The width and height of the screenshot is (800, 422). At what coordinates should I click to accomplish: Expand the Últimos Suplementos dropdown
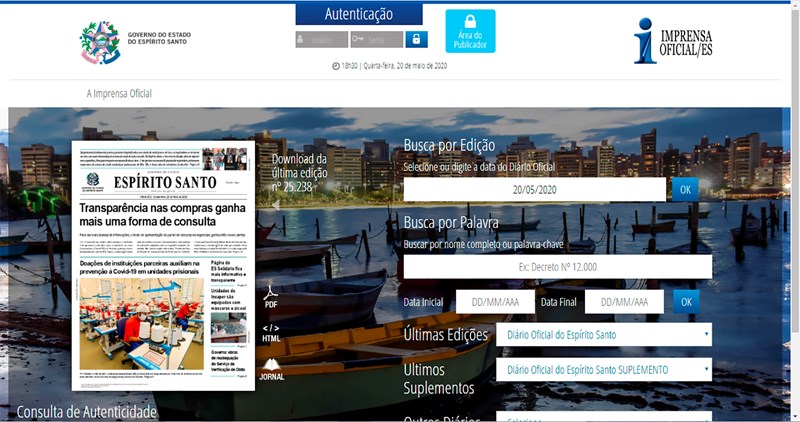click(x=604, y=369)
